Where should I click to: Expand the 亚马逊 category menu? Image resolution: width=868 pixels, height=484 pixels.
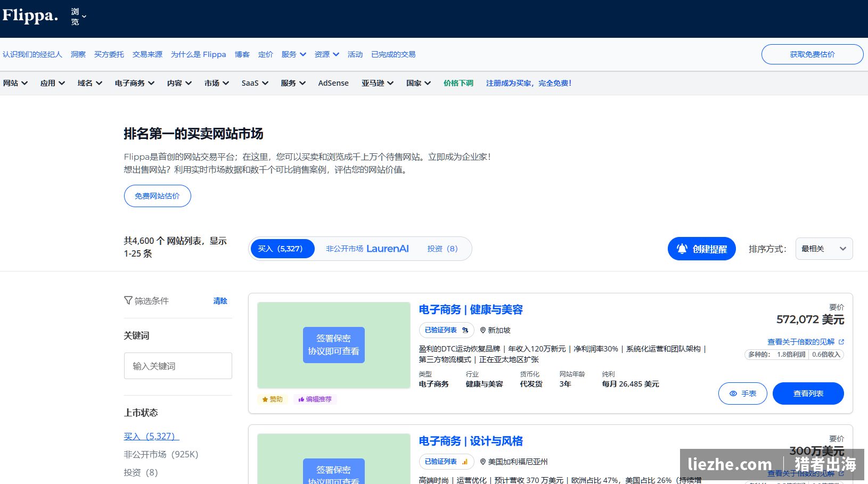pyautogui.click(x=378, y=83)
